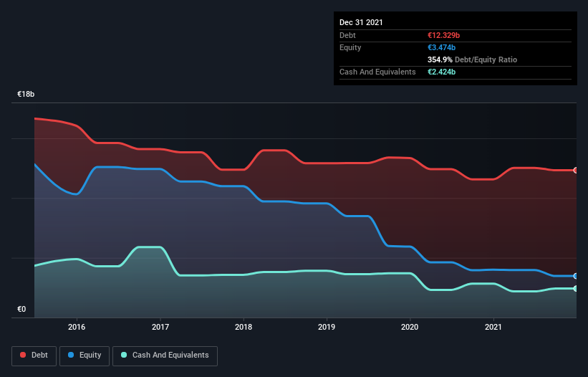Viewport: 588px width, 377px height.
Task: Click the 354.9% Debt/Equity Ratio text
Action: [472, 59]
